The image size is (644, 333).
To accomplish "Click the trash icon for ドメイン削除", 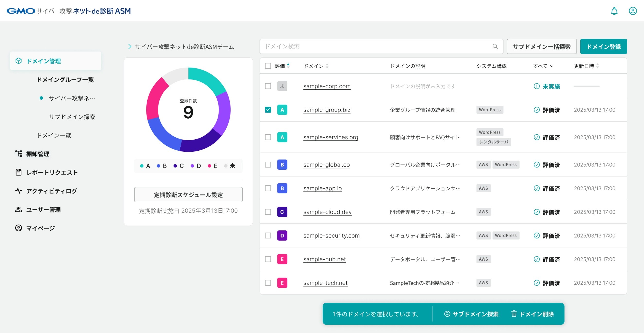I will click(513, 314).
